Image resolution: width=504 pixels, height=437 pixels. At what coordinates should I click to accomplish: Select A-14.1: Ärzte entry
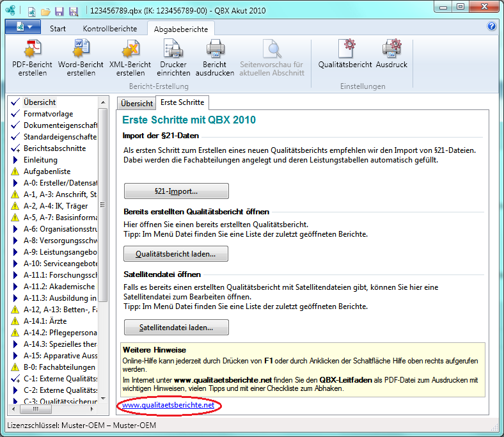tap(45, 321)
